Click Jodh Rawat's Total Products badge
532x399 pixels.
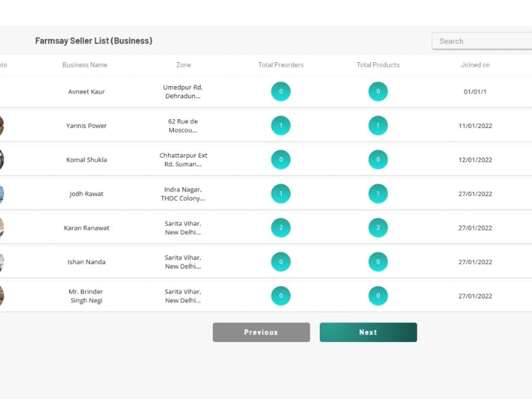coord(378,194)
